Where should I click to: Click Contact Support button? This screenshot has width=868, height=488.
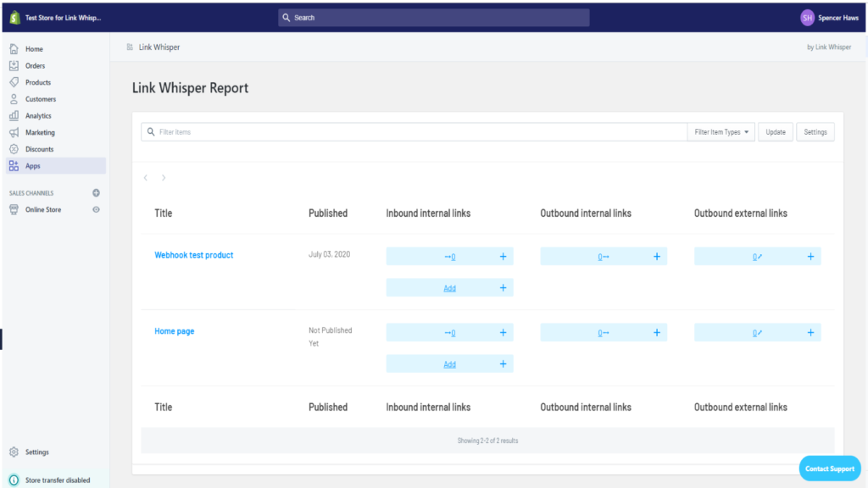[830, 469]
